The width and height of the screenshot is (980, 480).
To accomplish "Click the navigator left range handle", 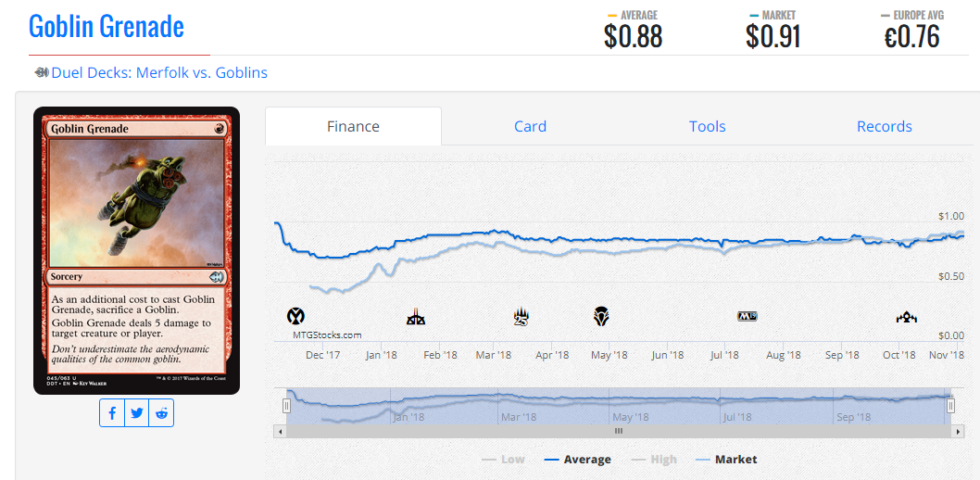I will pyautogui.click(x=286, y=406).
